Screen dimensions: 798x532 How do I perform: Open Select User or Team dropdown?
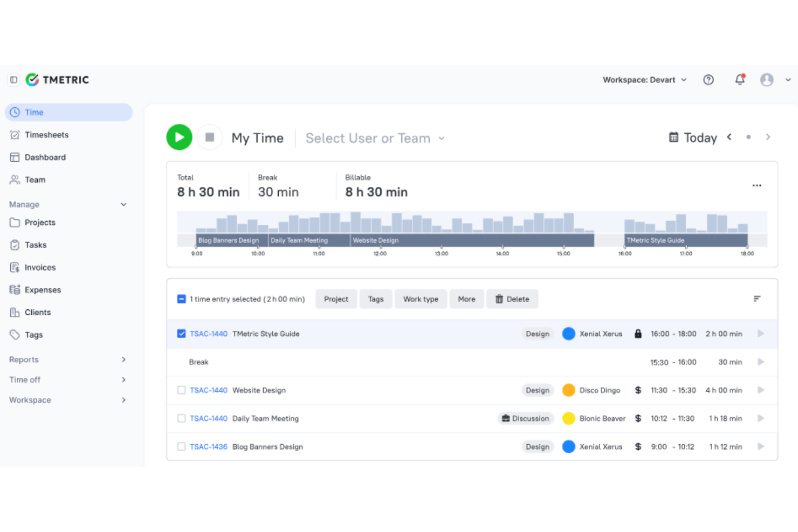[x=375, y=138]
